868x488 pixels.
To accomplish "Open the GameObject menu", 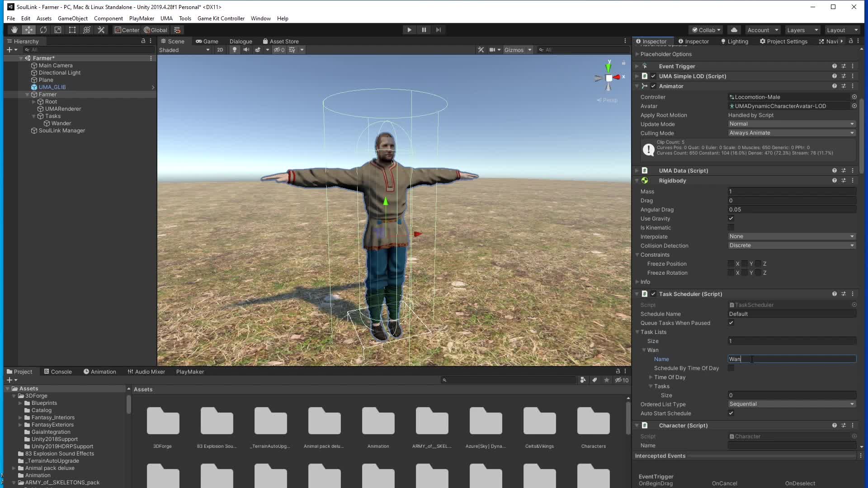I will (x=72, y=18).
